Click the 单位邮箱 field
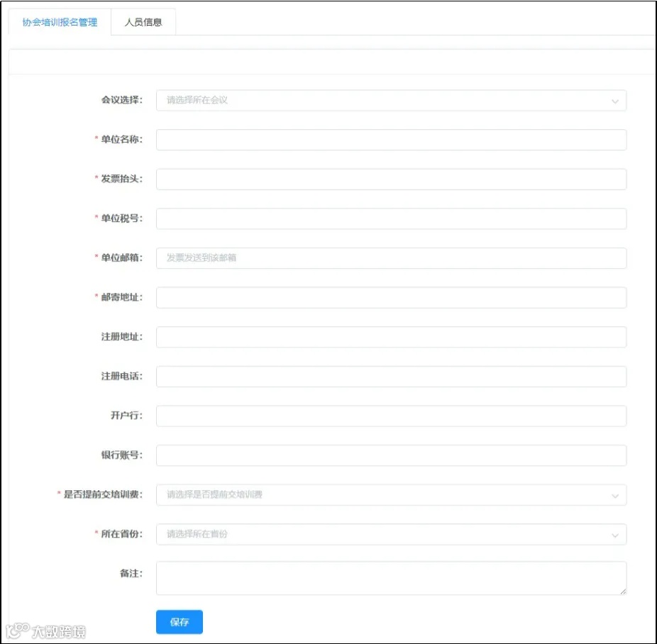 392,258
